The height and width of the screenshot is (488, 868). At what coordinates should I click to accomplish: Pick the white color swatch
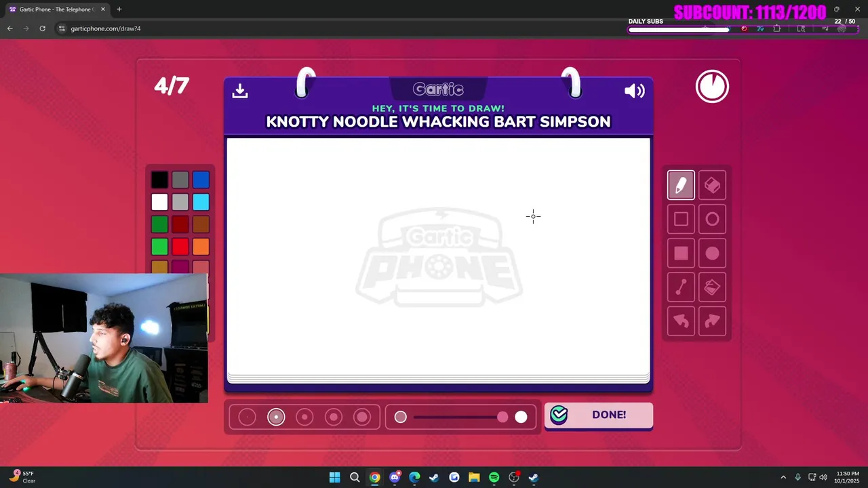[x=159, y=202]
